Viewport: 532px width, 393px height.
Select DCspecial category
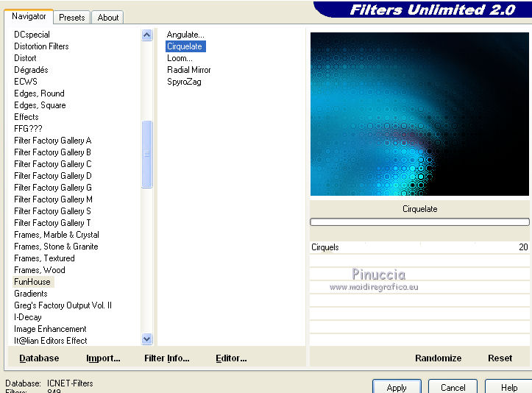coord(32,35)
